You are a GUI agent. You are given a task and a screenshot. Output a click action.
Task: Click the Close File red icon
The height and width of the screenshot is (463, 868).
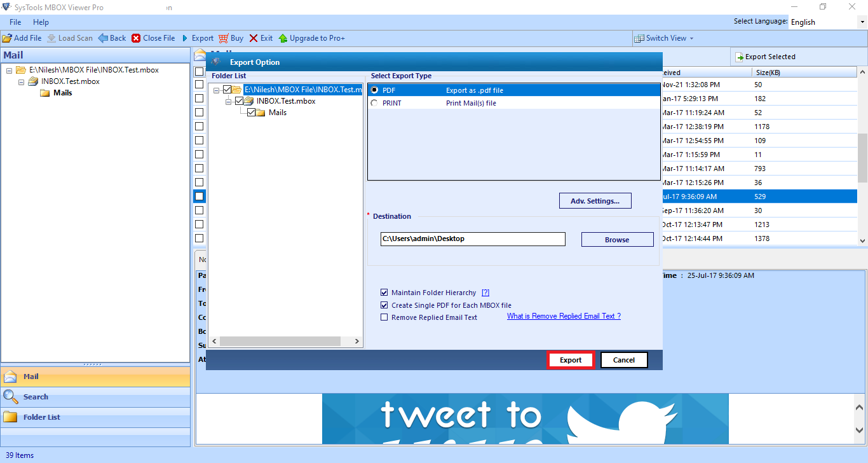point(136,38)
